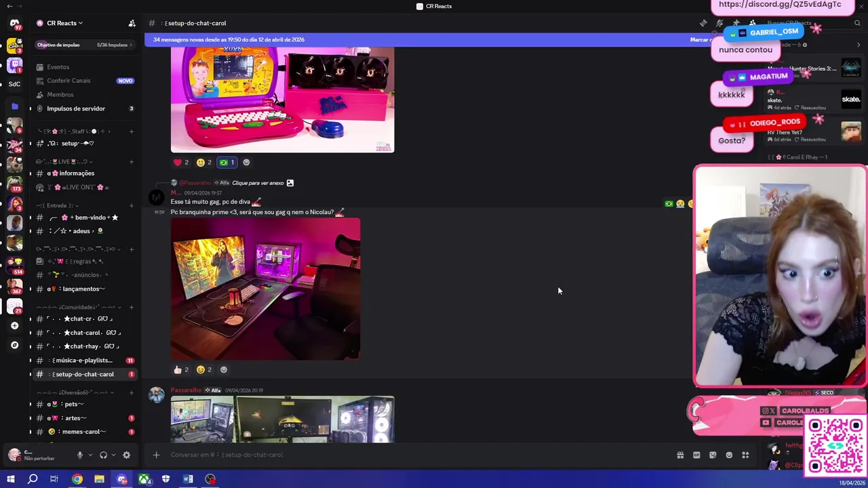
Task: Open the apps icon in message bar
Action: click(x=745, y=455)
